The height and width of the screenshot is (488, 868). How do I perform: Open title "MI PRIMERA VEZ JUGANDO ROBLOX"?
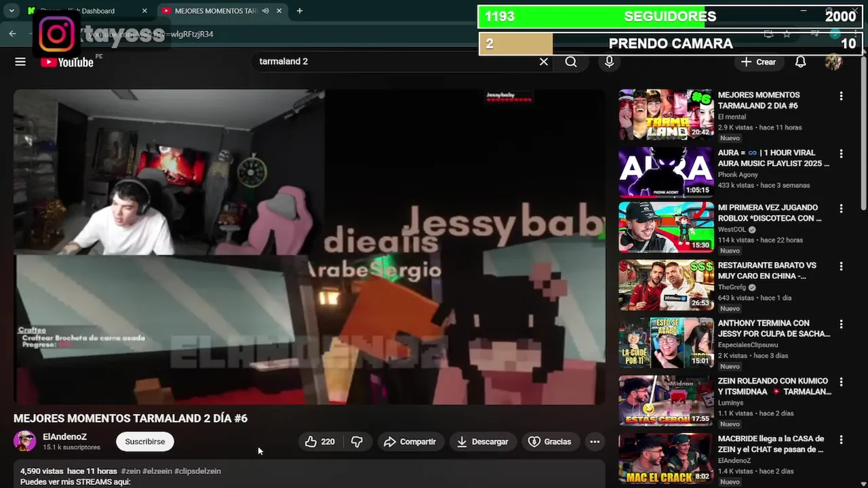coord(770,213)
